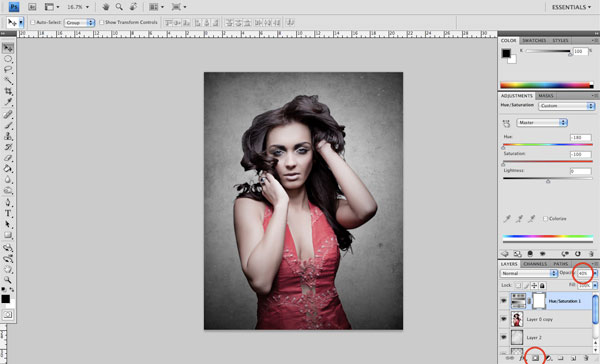This screenshot has width=600, height=364.
Task: Click return to adjustment list arrow
Action: pyautogui.click(x=505, y=254)
